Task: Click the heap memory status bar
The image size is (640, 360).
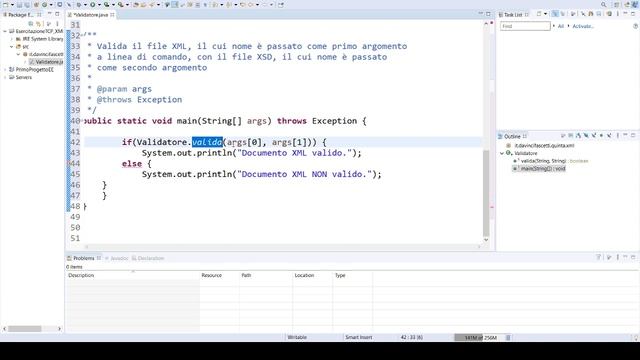Action: click(480, 338)
